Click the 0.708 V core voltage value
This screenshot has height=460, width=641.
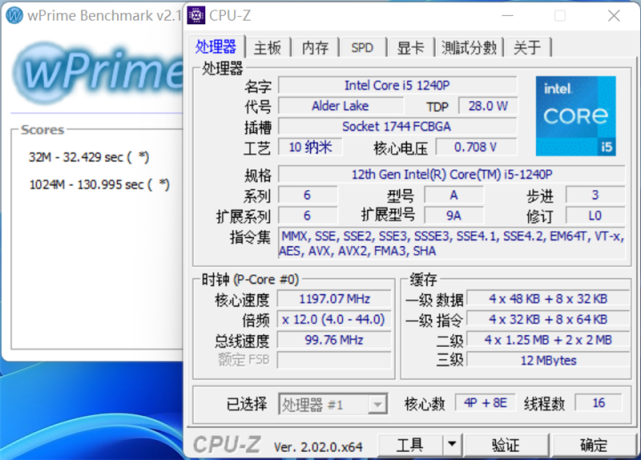pos(476,147)
